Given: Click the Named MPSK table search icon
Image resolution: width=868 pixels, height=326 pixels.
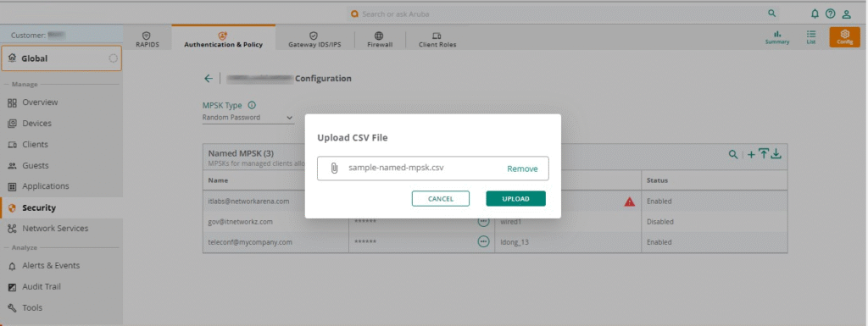Looking at the screenshot, I should [x=733, y=154].
